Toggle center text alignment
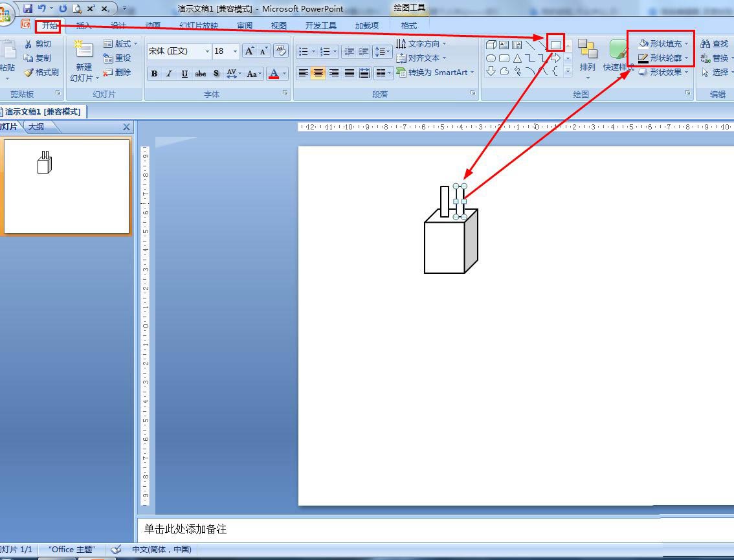The width and height of the screenshot is (734, 560). pos(318,73)
